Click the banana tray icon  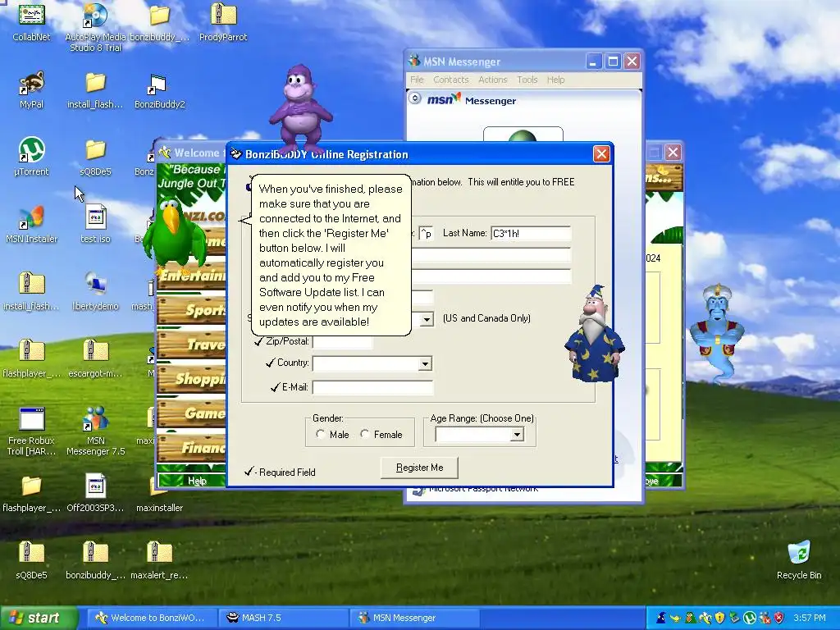click(705, 618)
